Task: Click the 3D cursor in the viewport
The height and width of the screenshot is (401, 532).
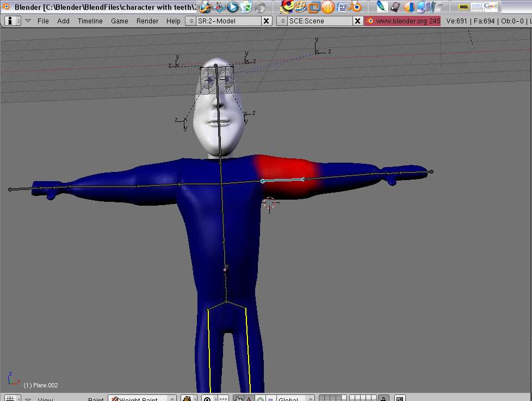Action: (x=269, y=203)
